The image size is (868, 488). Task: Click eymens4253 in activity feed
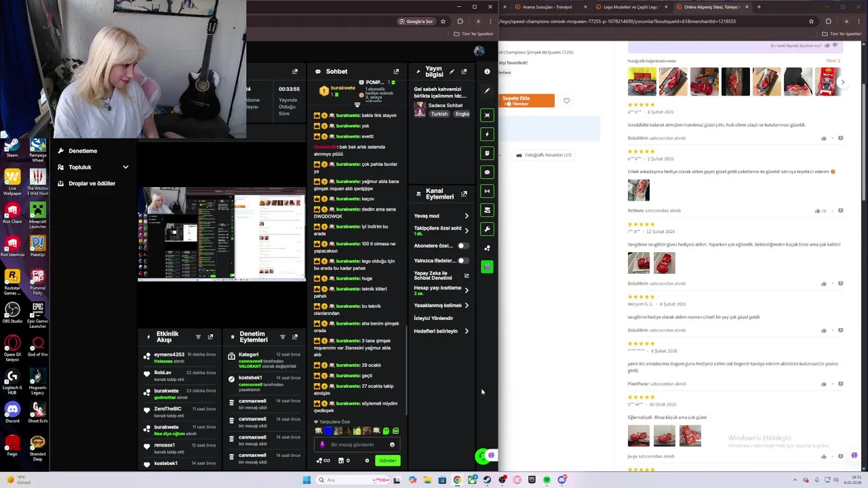click(x=169, y=354)
